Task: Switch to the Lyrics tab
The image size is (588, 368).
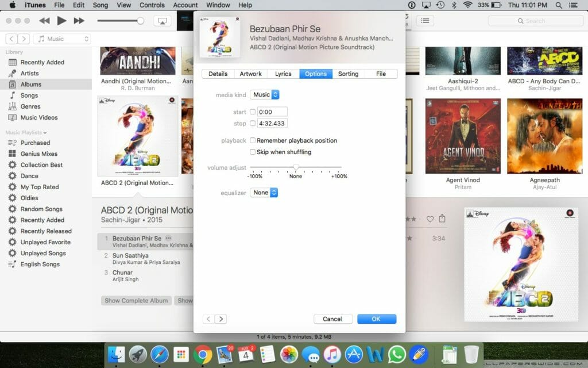Action: [283, 74]
